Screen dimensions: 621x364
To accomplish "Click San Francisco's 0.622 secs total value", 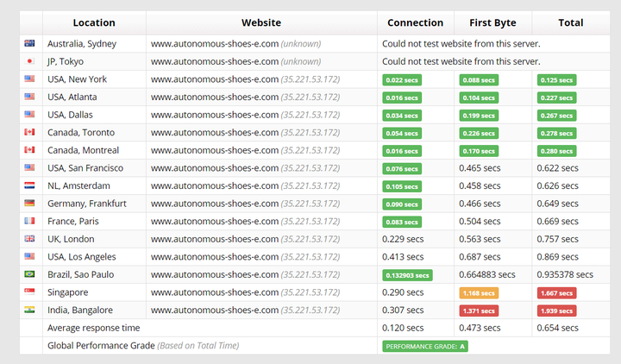I will [x=558, y=168].
